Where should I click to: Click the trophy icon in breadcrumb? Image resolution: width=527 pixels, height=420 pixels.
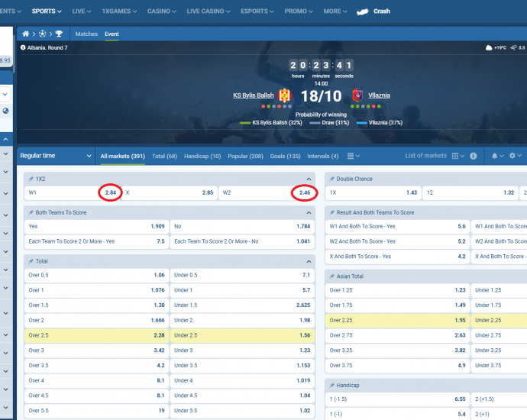59,34
